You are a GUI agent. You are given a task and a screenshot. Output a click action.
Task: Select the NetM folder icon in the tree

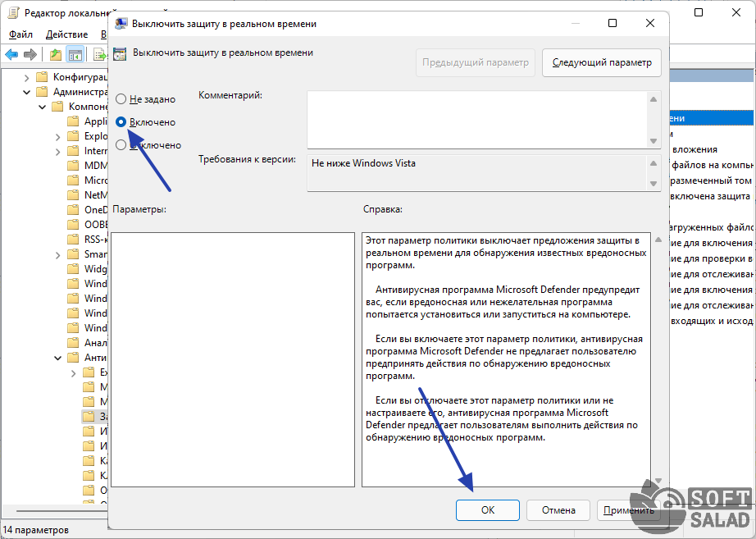(73, 195)
